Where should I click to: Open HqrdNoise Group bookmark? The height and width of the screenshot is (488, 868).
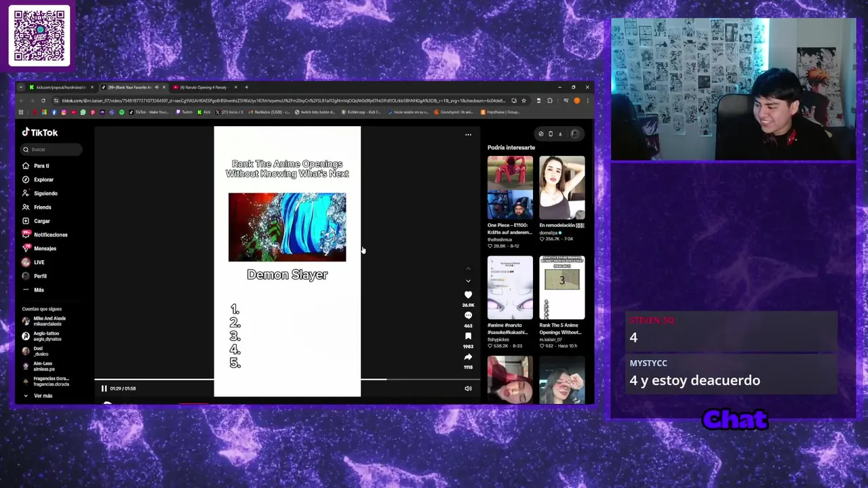500,112
